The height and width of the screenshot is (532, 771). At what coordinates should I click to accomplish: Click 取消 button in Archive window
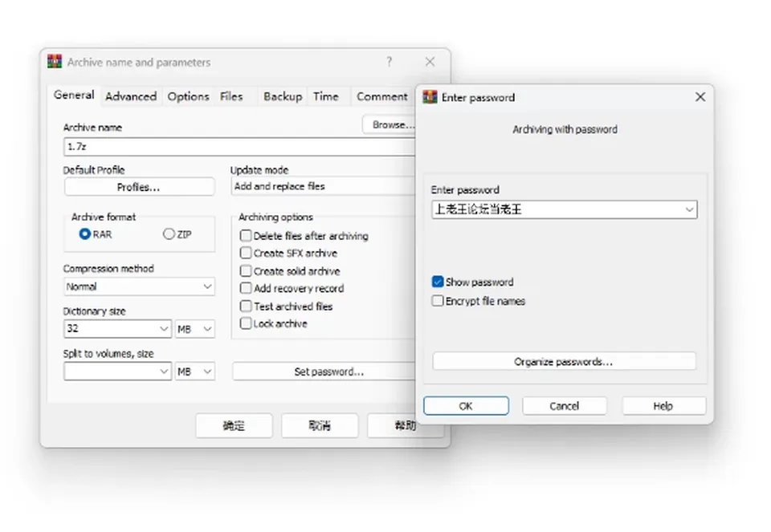click(320, 425)
